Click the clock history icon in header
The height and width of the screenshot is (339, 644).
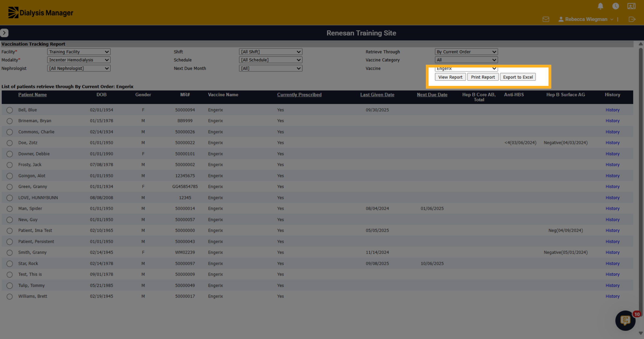click(x=616, y=6)
